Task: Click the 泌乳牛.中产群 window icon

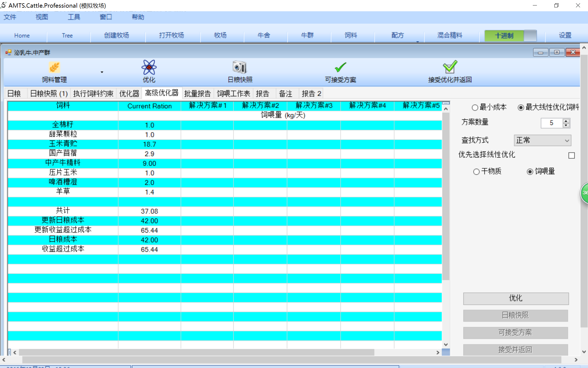Action: (x=8, y=52)
